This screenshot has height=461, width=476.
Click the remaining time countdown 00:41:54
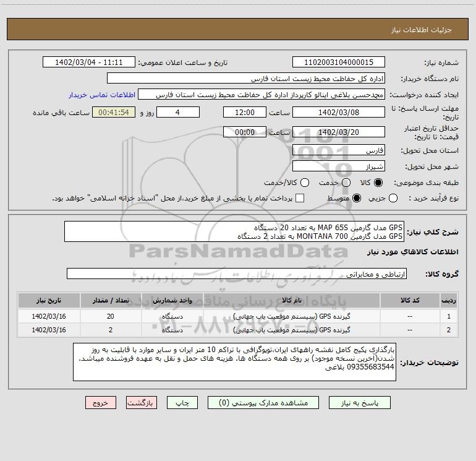114,112
